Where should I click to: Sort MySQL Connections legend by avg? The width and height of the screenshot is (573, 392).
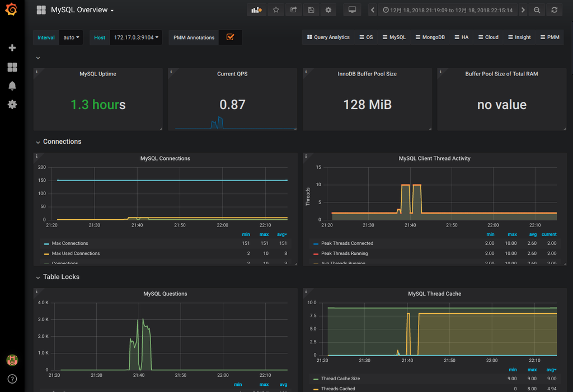click(282, 234)
